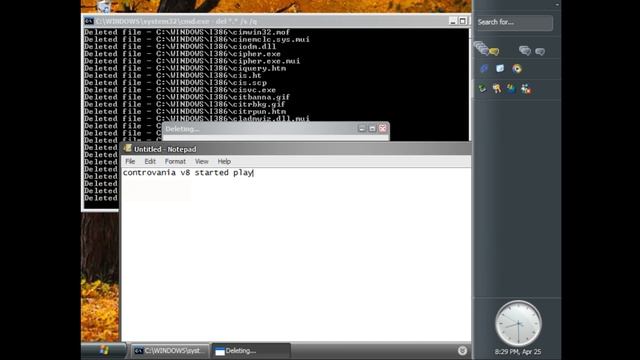Viewport: 640px width, 360px height.
Task: Click the Windows flag icon in sidebar
Action: coord(511,88)
